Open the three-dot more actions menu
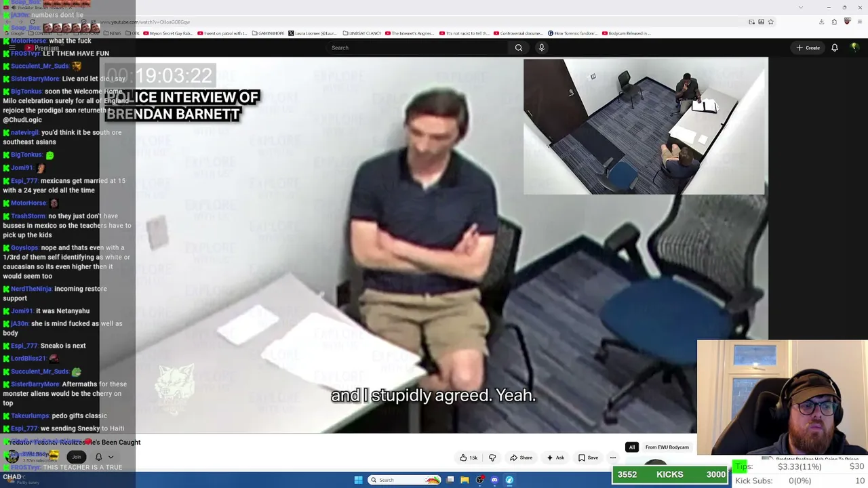This screenshot has height=488, width=868. point(613,457)
